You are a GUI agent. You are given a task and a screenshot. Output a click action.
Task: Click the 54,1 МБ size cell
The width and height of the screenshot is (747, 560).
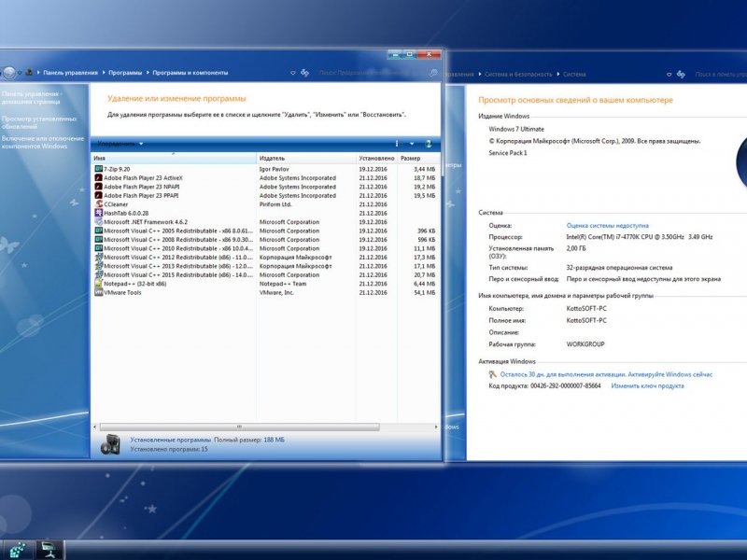[425, 292]
